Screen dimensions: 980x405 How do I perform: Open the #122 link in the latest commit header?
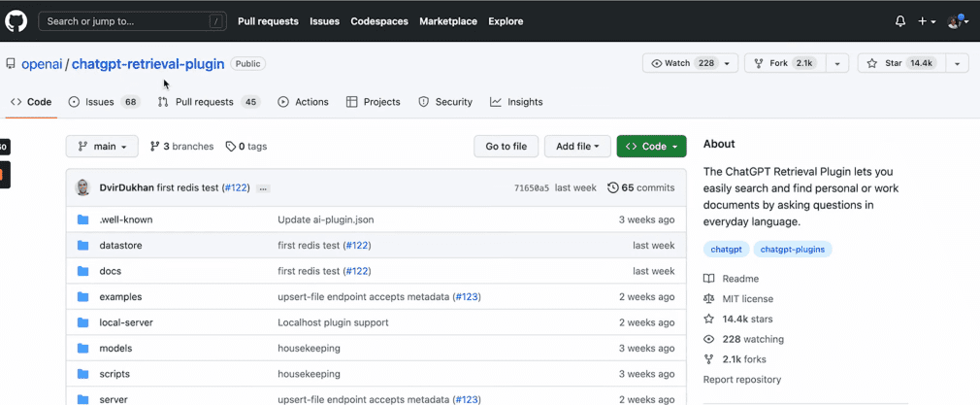(236, 187)
